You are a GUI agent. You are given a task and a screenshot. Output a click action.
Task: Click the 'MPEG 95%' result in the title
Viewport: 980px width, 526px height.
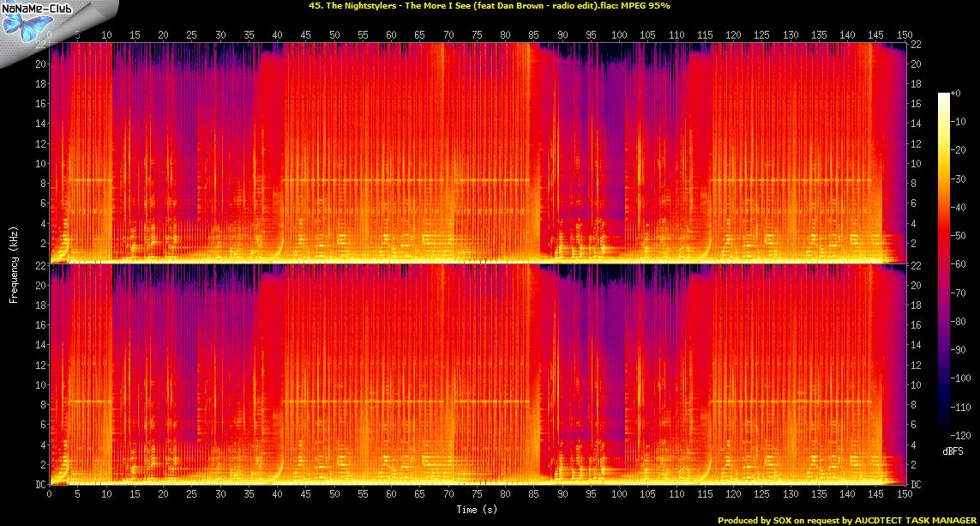coord(646,6)
